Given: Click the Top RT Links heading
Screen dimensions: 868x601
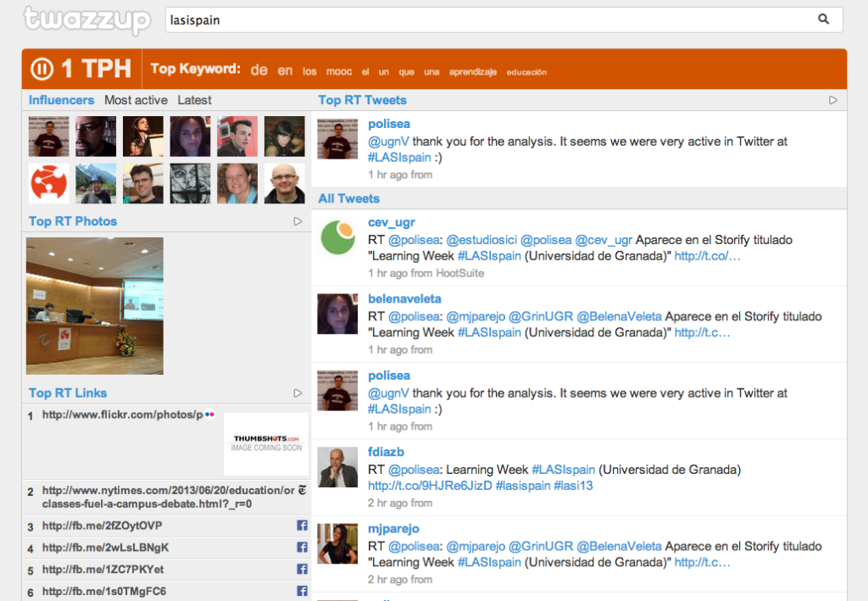Looking at the screenshot, I should (x=68, y=393).
